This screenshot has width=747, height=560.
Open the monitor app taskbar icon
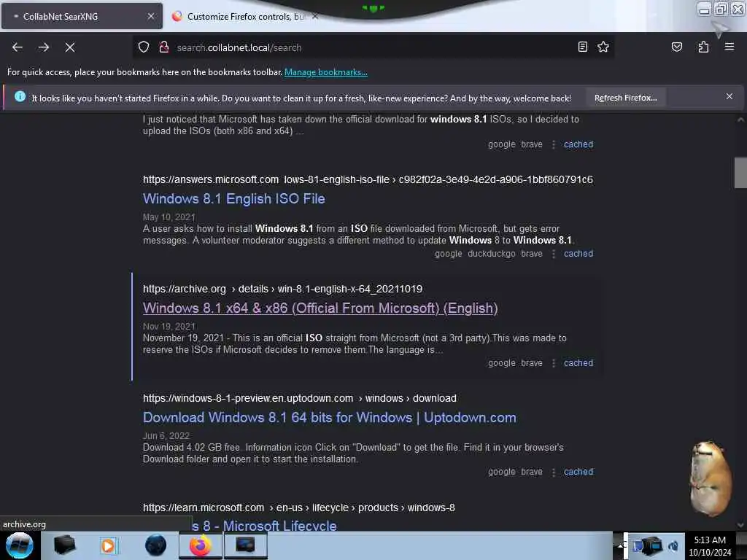point(245,545)
